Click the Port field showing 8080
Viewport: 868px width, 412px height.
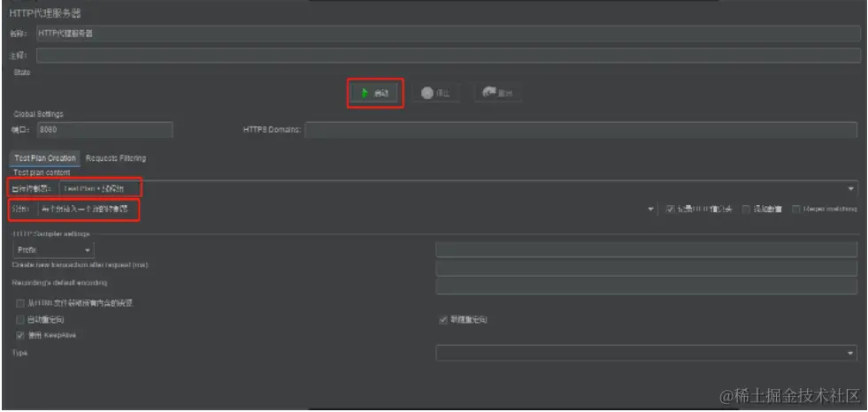tap(104, 130)
